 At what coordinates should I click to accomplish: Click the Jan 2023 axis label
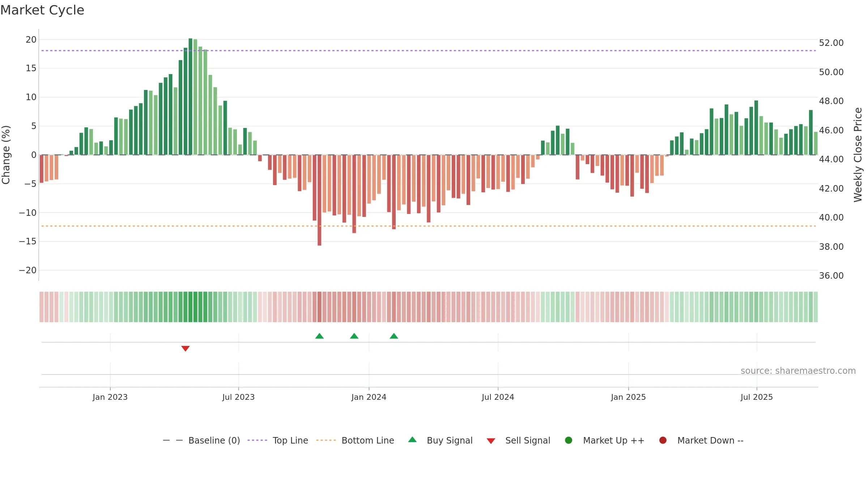(x=110, y=397)
